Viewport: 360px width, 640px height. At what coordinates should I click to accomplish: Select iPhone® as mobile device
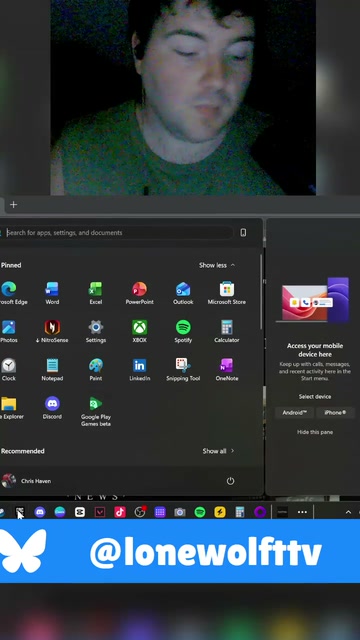(x=335, y=413)
